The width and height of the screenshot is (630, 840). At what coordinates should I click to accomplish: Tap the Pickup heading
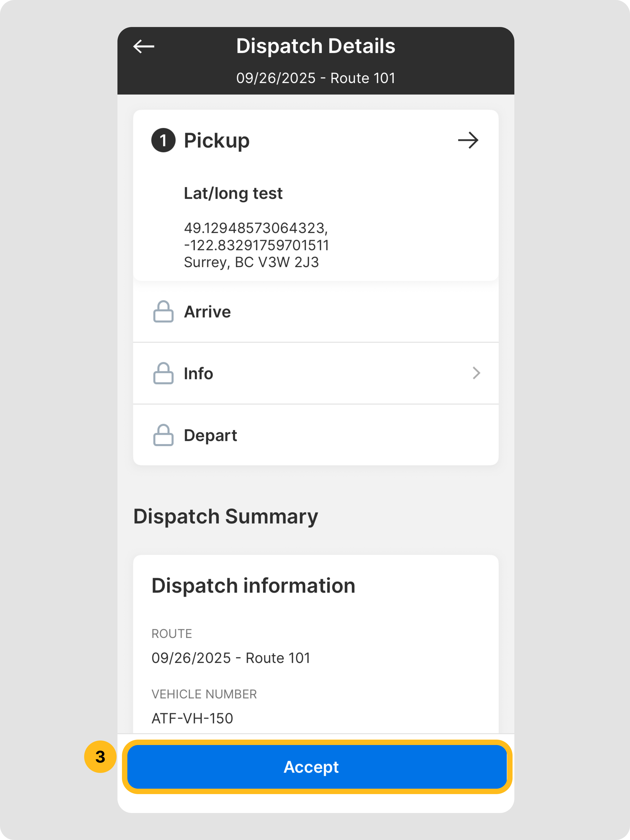(217, 140)
